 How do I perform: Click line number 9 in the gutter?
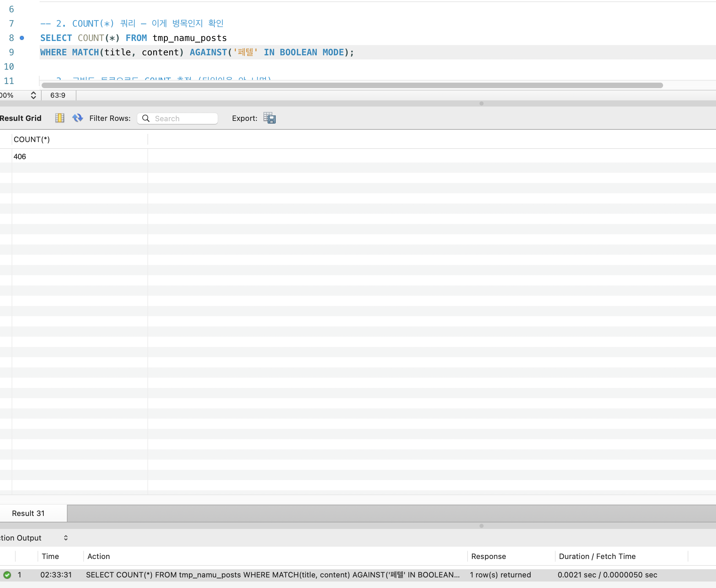11,52
